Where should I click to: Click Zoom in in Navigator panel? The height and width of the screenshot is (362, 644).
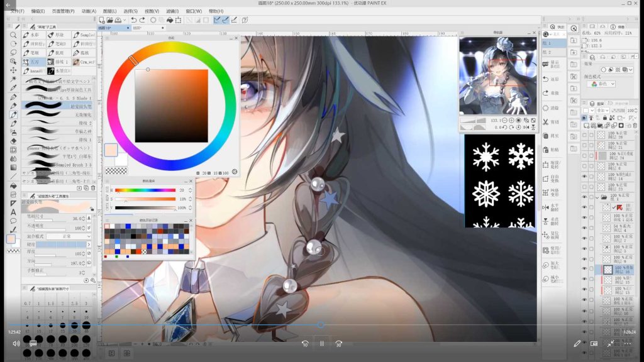click(511, 120)
